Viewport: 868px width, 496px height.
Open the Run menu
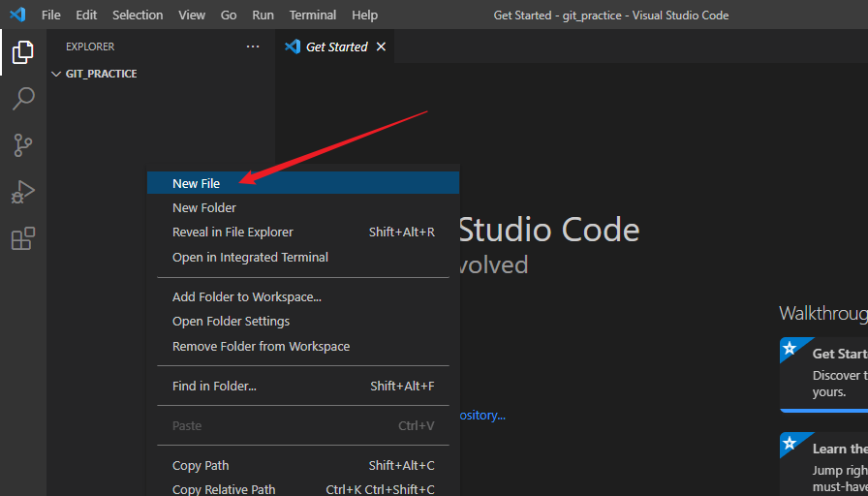263,15
